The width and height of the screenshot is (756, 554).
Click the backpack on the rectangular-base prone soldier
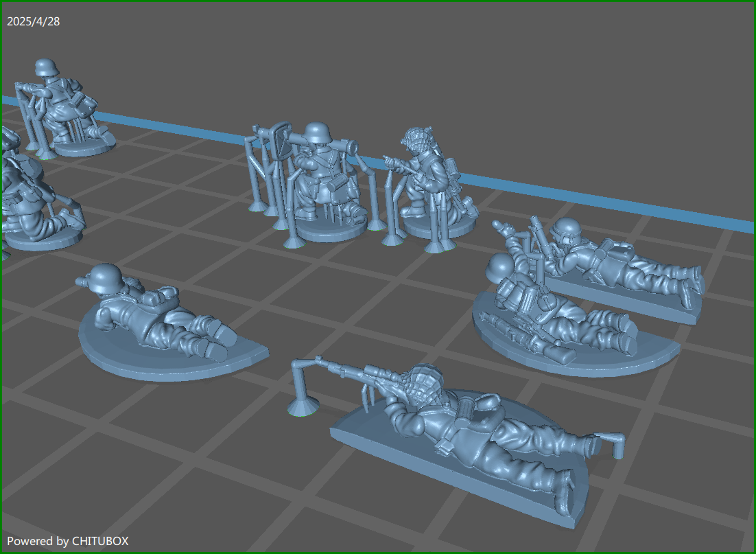613,252
